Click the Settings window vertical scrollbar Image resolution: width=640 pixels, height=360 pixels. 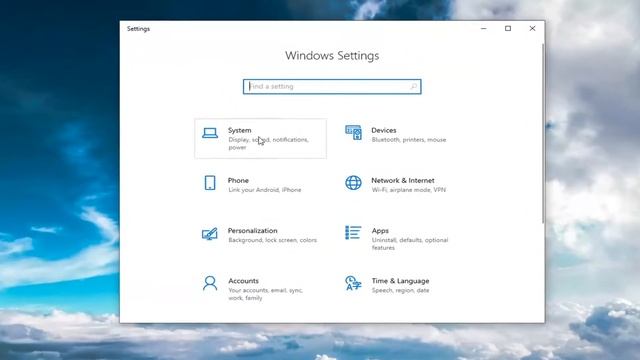[543, 133]
